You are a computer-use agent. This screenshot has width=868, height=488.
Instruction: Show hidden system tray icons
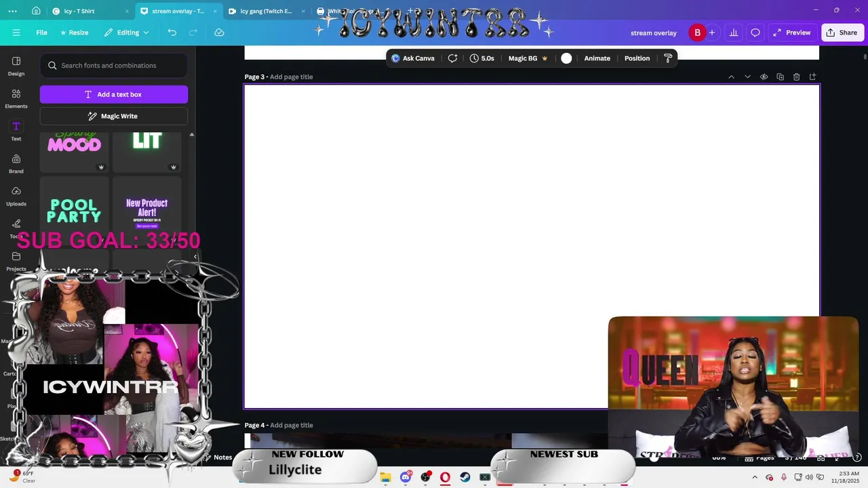755,477
